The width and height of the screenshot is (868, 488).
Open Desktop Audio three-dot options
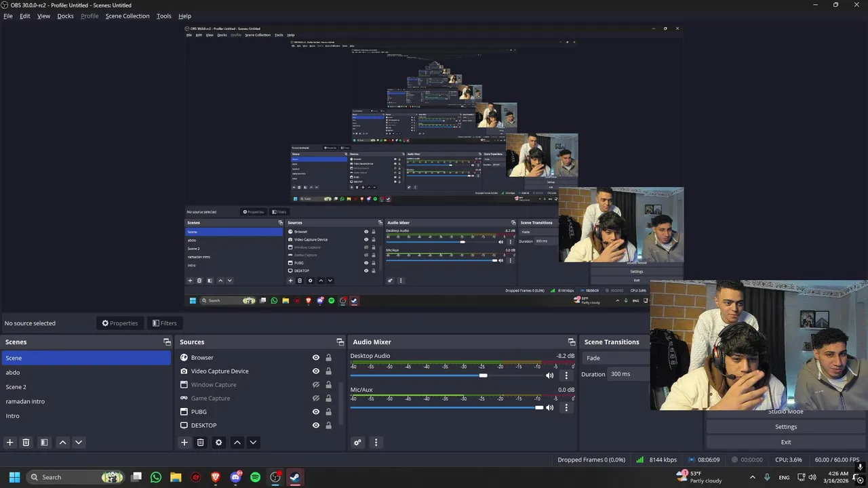(566, 375)
